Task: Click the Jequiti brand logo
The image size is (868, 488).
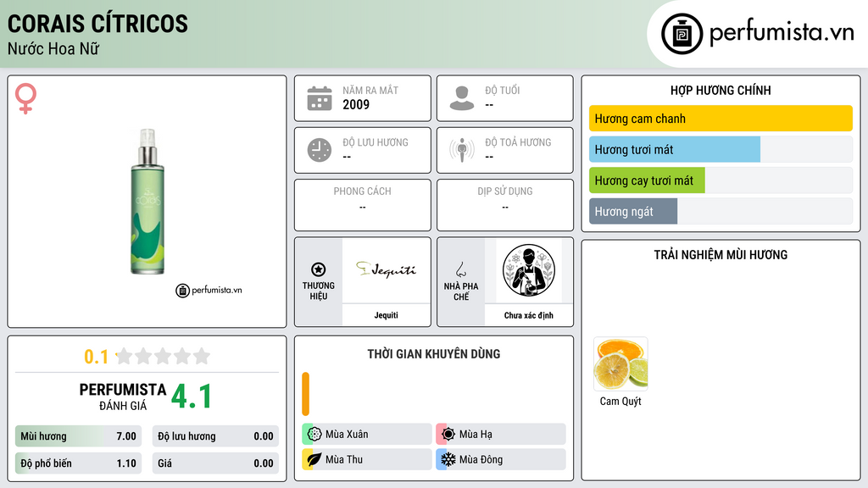Action: tap(386, 269)
